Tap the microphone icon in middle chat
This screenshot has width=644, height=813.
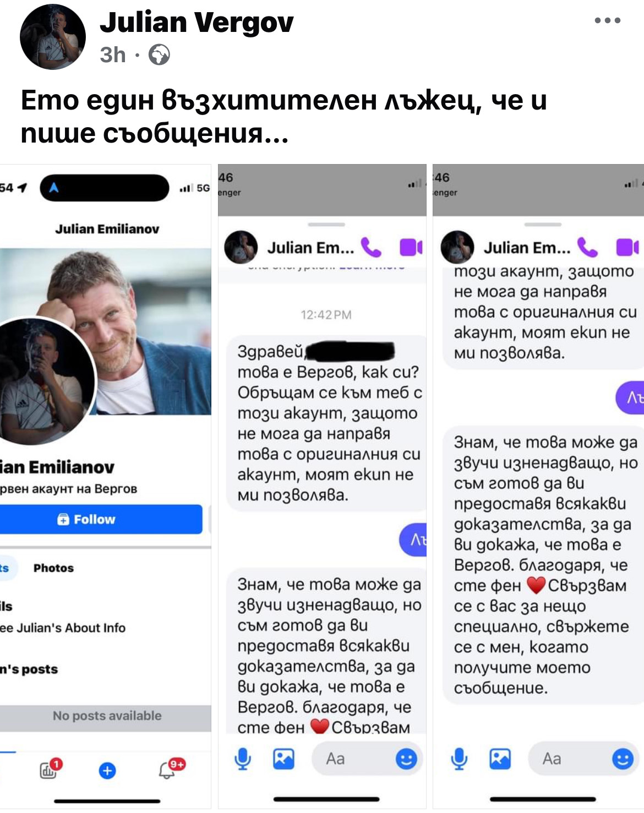point(242,759)
